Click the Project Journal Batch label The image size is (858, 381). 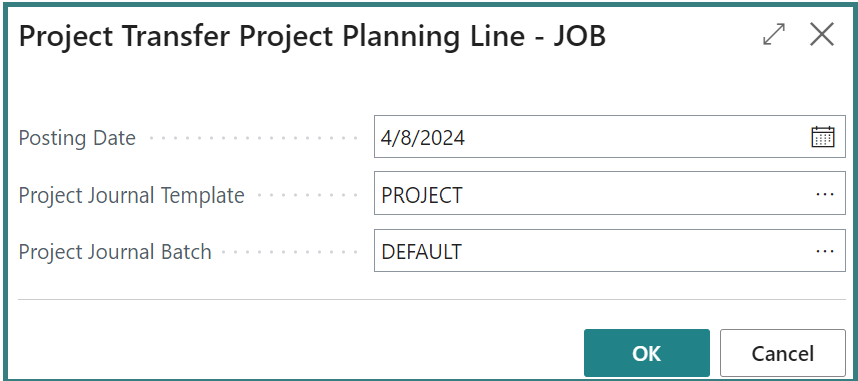(115, 252)
